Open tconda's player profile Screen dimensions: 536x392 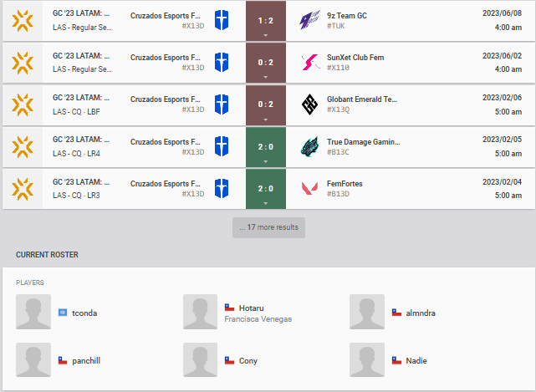[x=84, y=313]
